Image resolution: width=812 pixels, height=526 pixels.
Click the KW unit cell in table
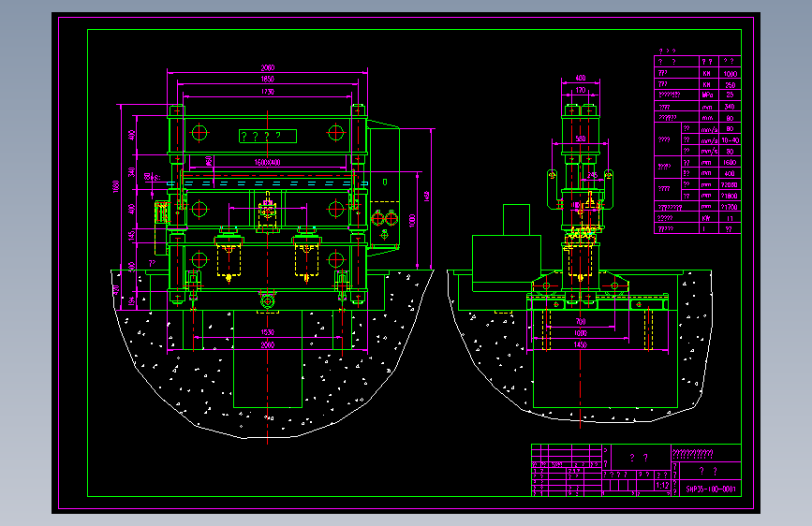[x=707, y=218]
